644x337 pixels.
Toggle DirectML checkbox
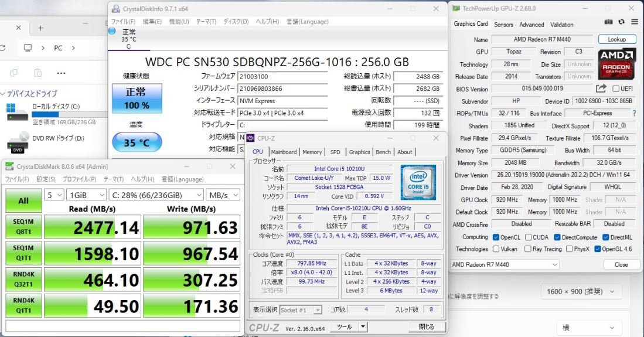pos(606,237)
